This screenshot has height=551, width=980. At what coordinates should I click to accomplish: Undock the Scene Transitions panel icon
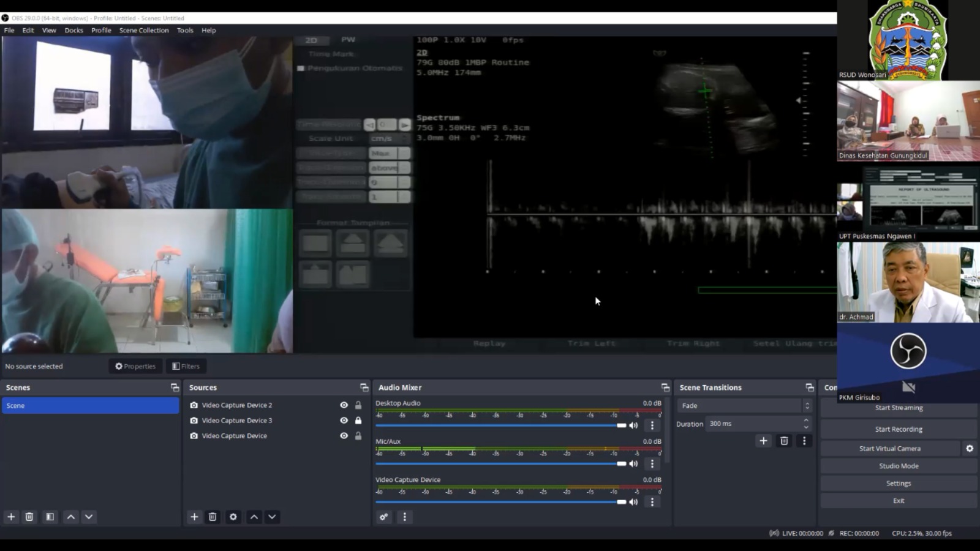click(810, 388)
